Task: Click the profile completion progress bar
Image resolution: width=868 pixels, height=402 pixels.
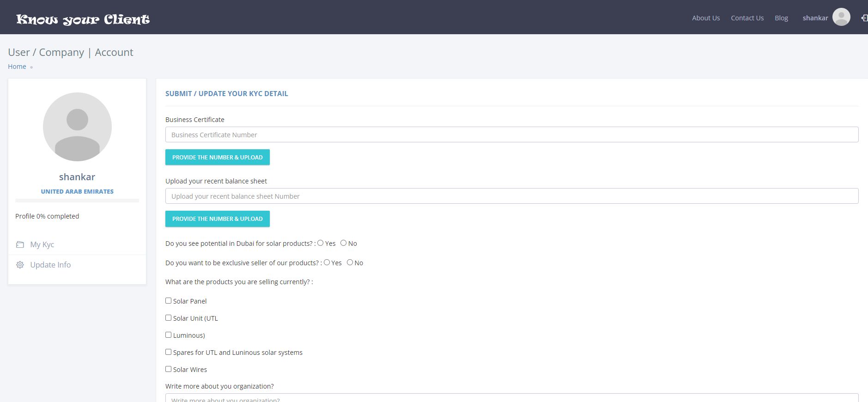Action: click(77, 201)
